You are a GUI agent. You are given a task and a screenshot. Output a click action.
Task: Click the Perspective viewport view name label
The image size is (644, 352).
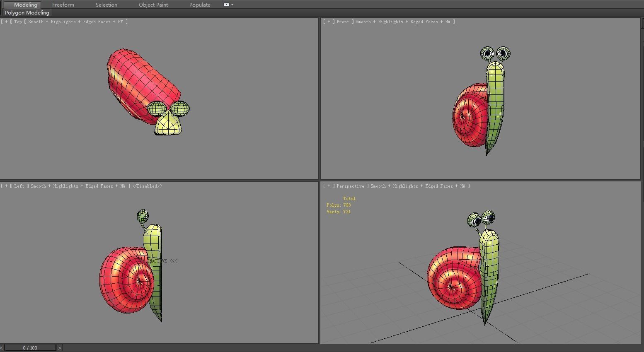(350, 186)
